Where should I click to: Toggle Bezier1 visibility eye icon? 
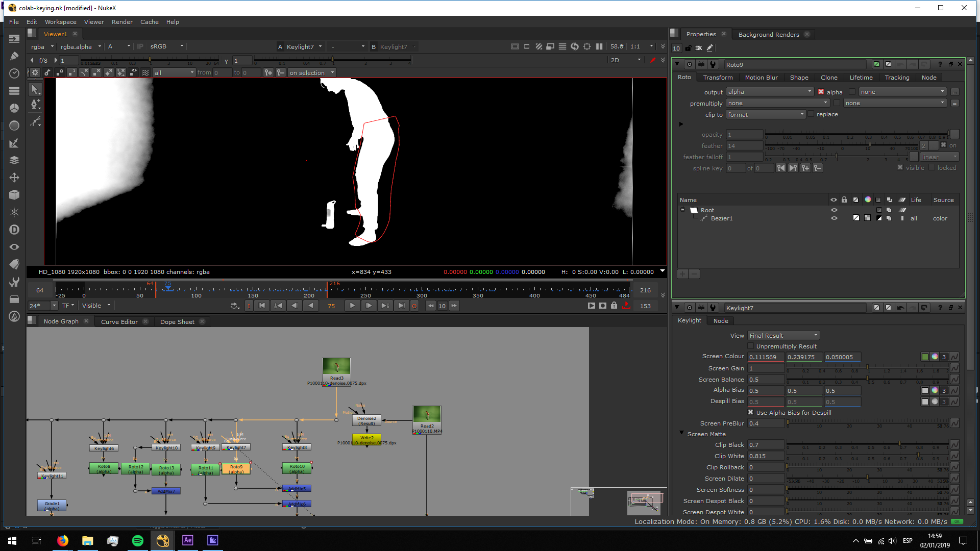(834, 218)
